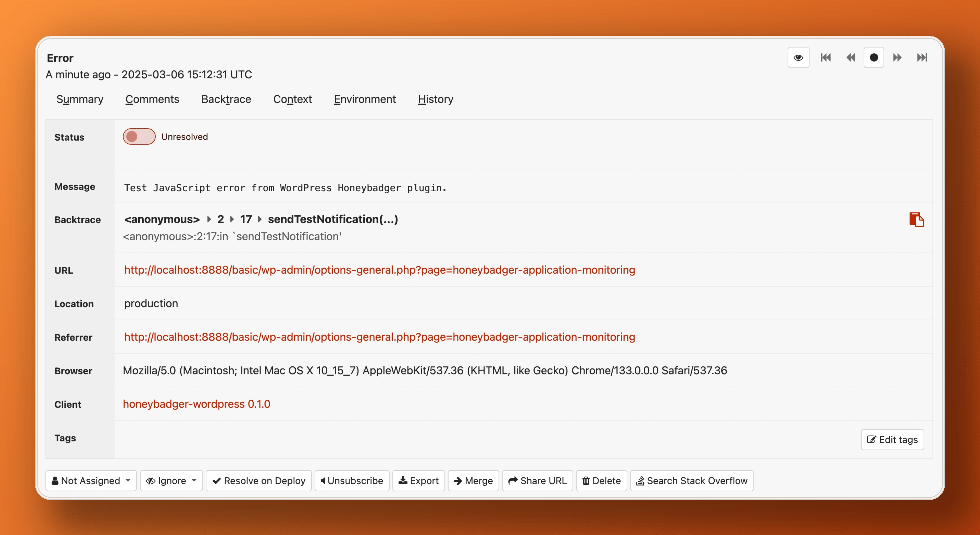This screenshot has width=980, height=535.
Task: Jump to the first occurrence (skip-back icon)
Action: pos(826,57)
